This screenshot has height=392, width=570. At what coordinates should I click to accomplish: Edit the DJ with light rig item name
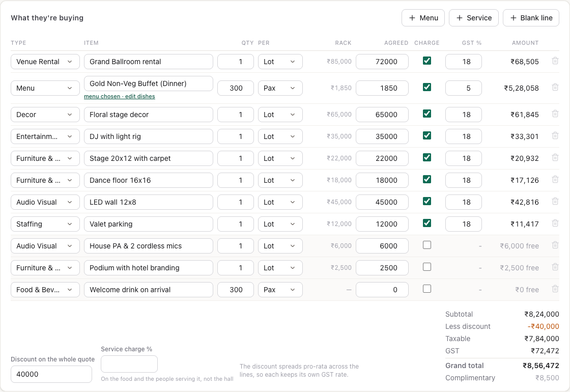click(148, 136)
